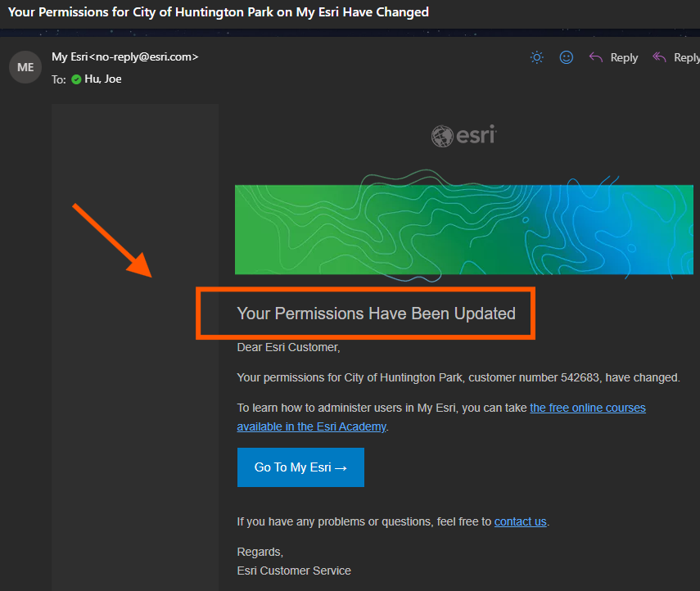Click the green verified status dot
This screenshot has width=700, height=591.
click(x=76, y=79)
